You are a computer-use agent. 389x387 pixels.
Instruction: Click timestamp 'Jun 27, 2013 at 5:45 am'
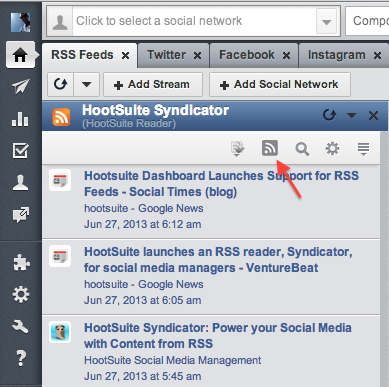143,376
